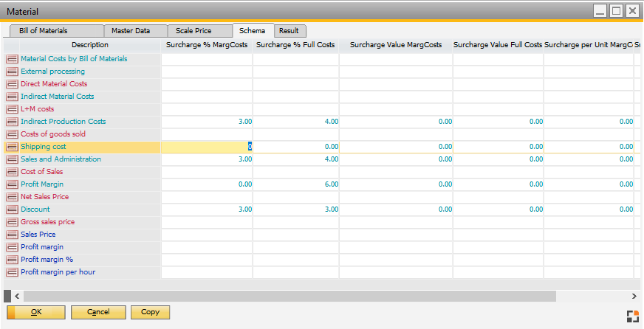This screenshot has height=329, width=644.
Task: Click the row icon beside Shipping cost
Action: (x=12, y=147)
